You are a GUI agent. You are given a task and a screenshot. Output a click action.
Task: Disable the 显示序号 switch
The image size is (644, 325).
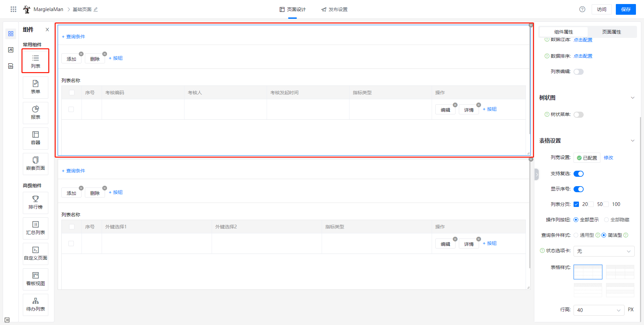[579, 189]
